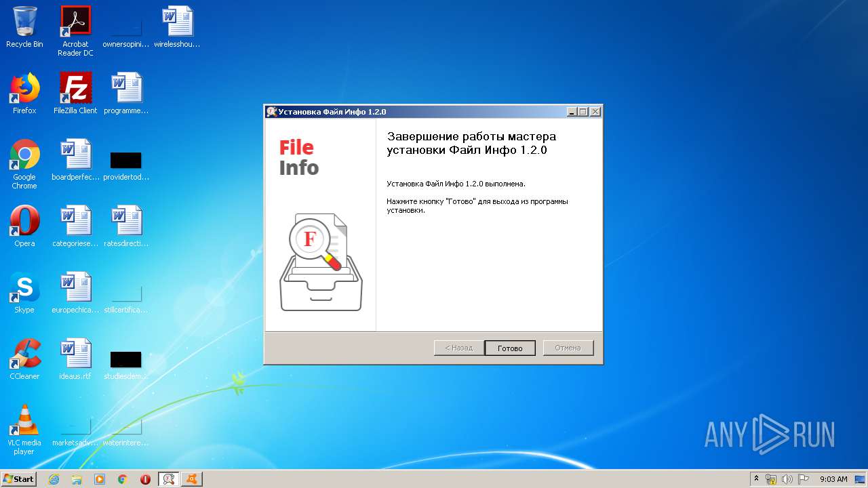The image size is (868, 488).
Task: Select Google Chrome desktop shortcut
Action: point(24,164)
